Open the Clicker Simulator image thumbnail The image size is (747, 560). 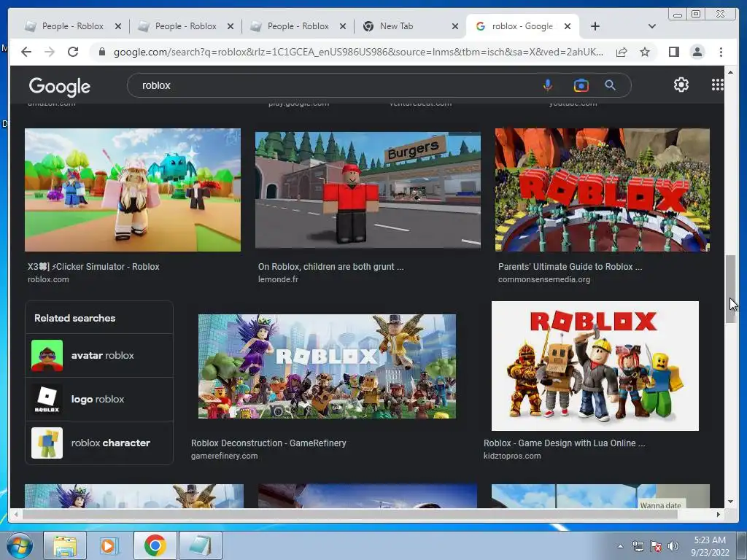click(x=133, y=190)
